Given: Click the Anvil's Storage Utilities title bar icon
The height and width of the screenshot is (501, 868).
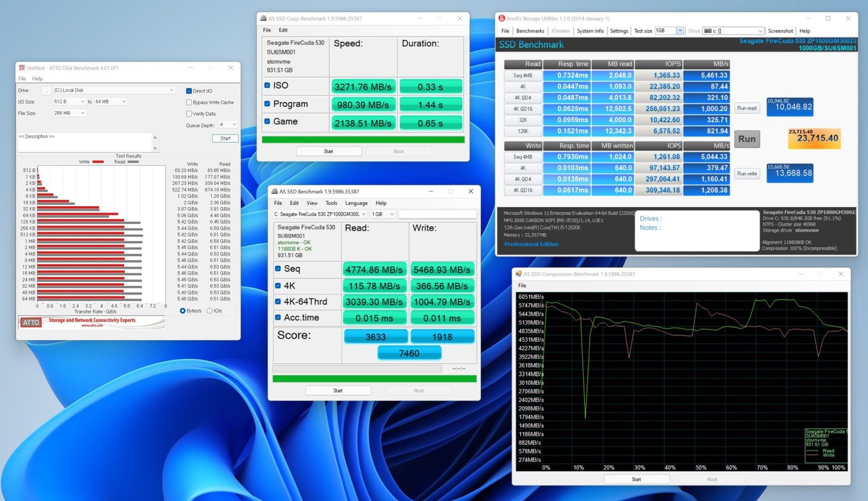Looking at the screenshot, I should click(502, 18).
